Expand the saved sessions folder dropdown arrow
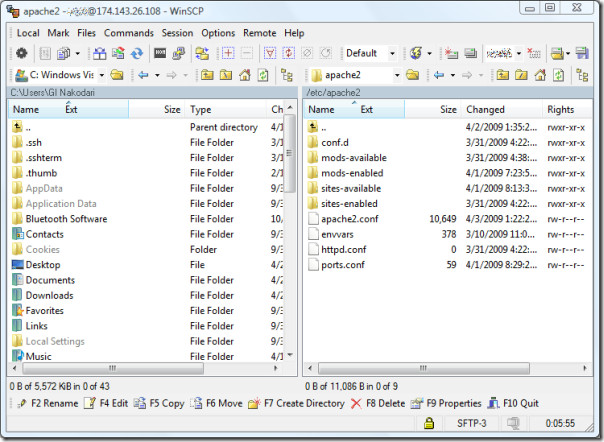 pos(568,53)
